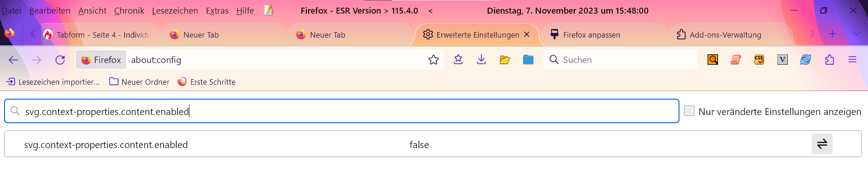Image resolution: width=868 pixels, height=187 pixels.
Task: Switch to the 'Firefox anpassen' tab
Action: click(x=591, y=35)
